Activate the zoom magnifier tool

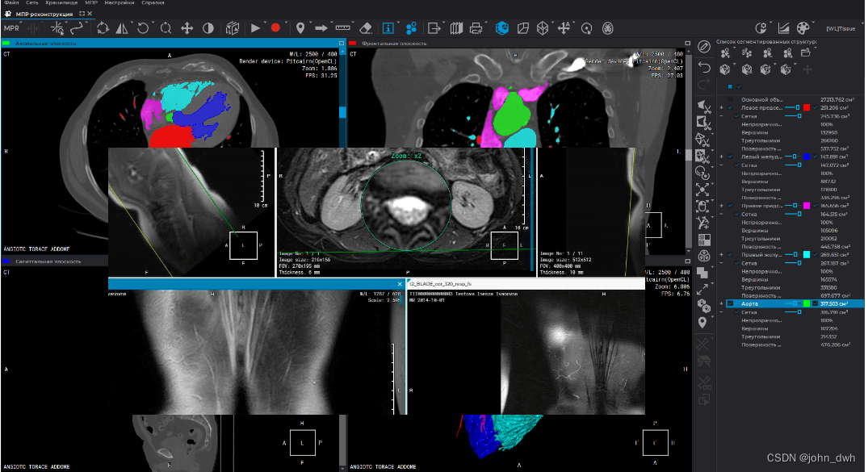(167, 27)
